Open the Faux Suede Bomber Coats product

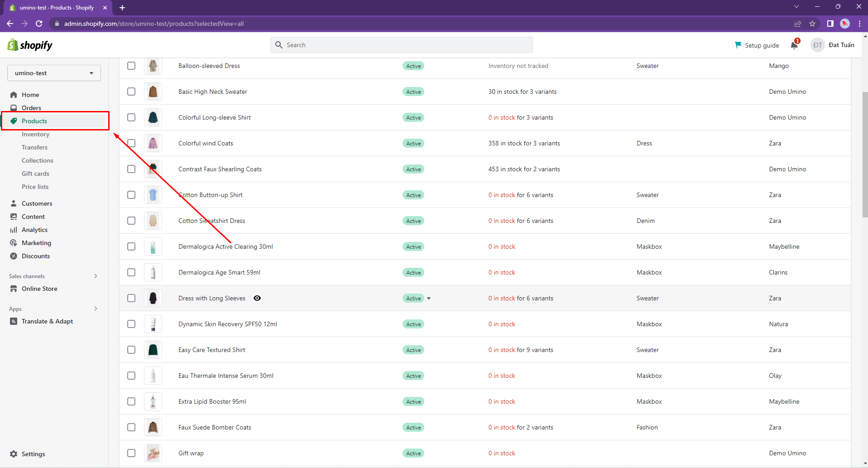[215, 427]
